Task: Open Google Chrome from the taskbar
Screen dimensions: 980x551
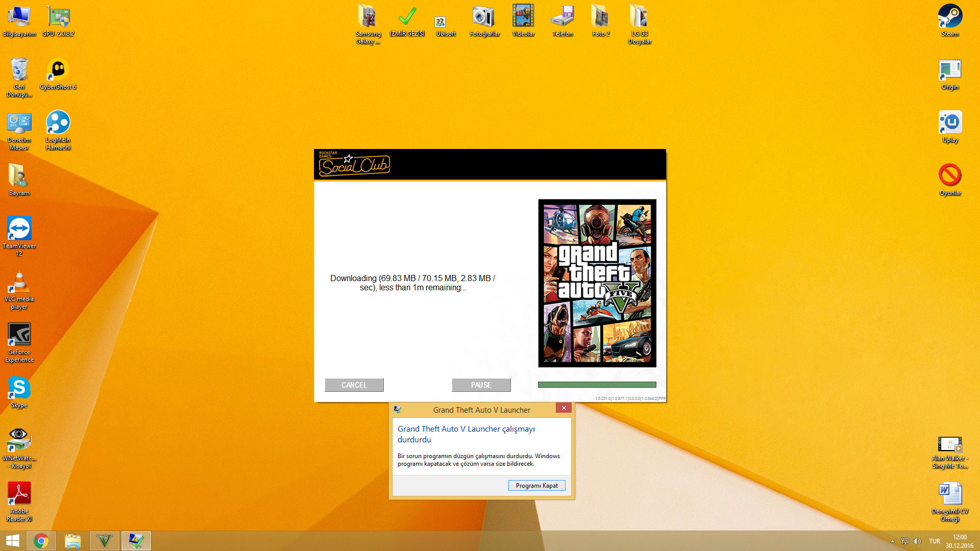Action: click(x=41, y=541)
